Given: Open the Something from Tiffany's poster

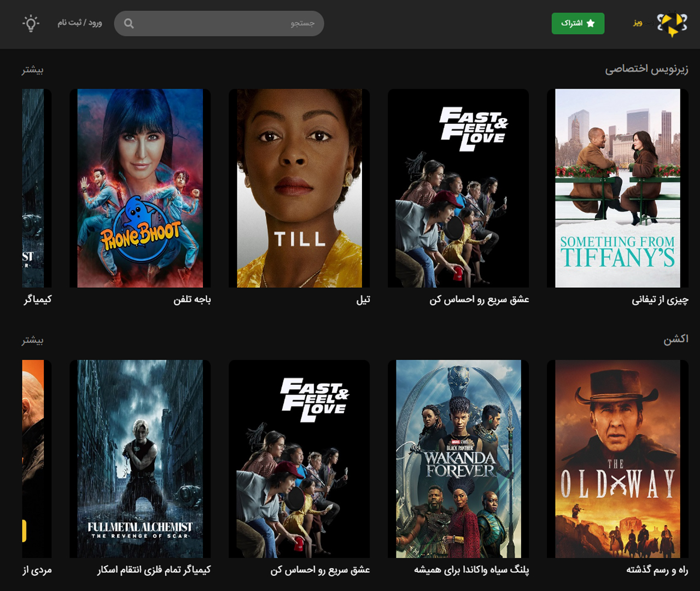Looking at the screenshot, I should (617, 188).
